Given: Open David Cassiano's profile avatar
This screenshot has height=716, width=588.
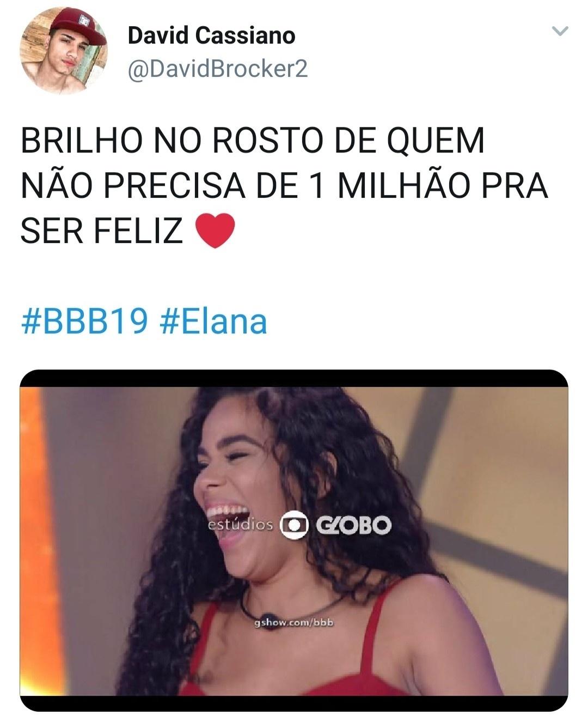Looking at the screenshot, I should 64,52.
